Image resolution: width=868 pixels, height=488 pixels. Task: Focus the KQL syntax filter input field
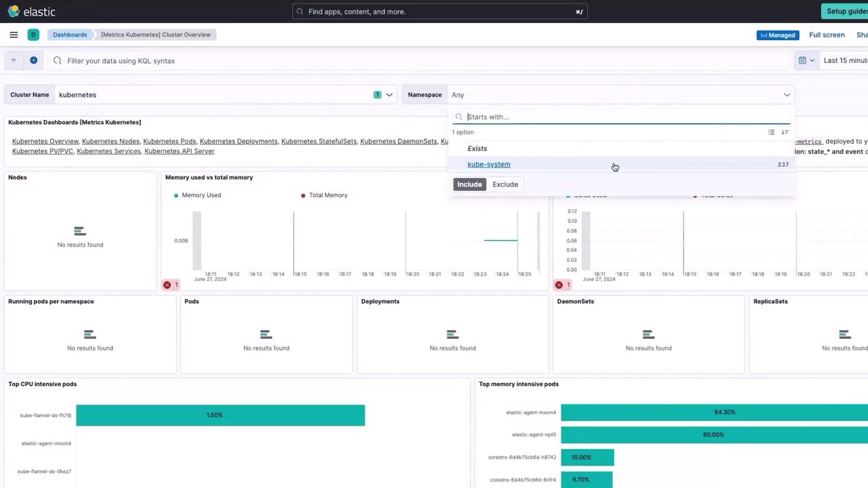click(407, 60)
